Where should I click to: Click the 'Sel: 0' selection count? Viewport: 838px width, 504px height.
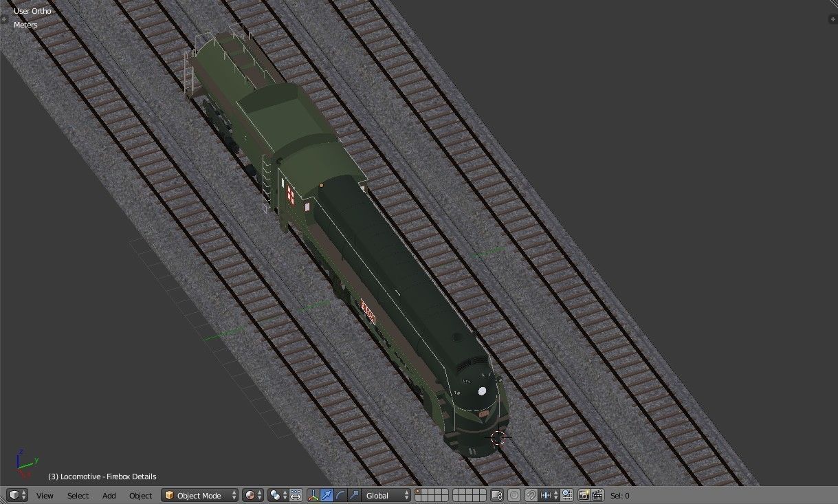619,495
